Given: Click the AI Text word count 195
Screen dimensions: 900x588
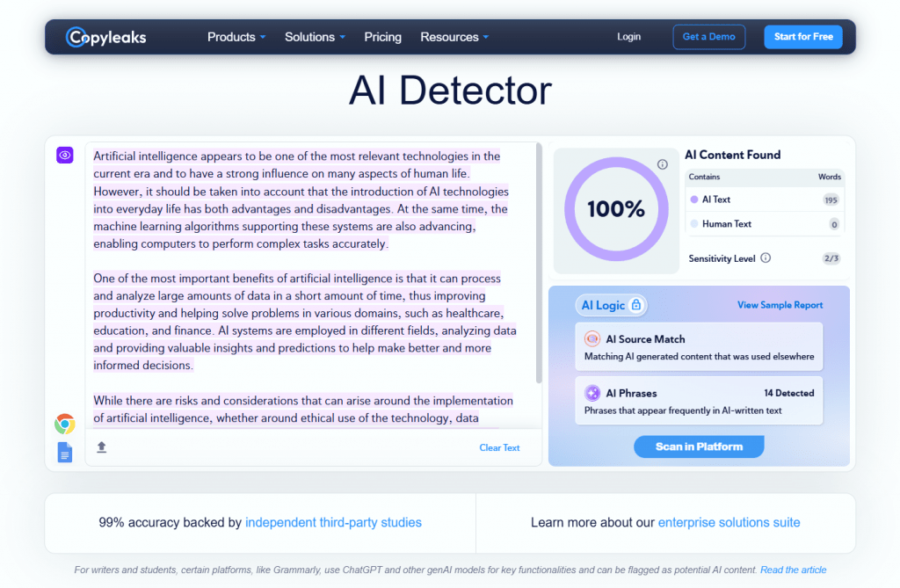Looking at the screenshot, I should pyautogui.click(x=831, y=200).
